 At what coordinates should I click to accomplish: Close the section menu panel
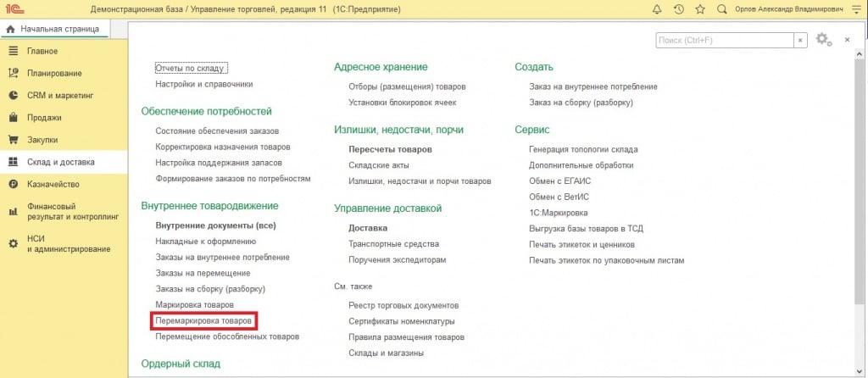[x=847, y=40]
